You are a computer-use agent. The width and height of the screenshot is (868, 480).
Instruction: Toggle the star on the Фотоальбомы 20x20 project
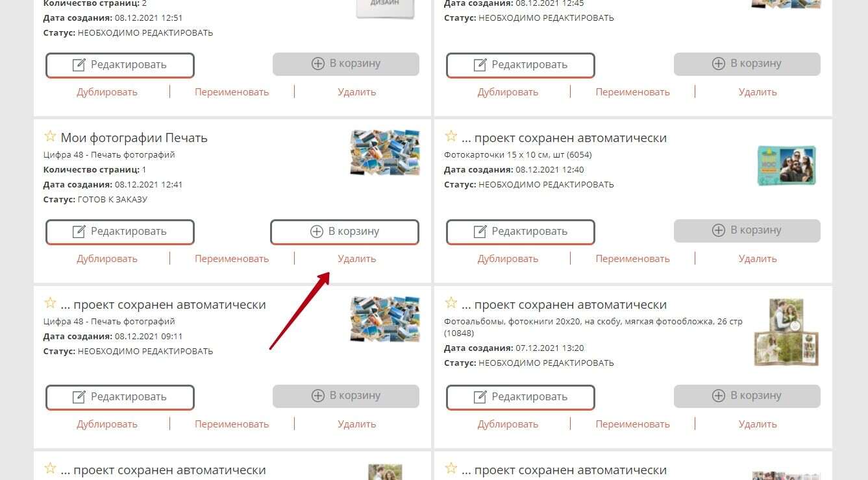pos(451,303)
